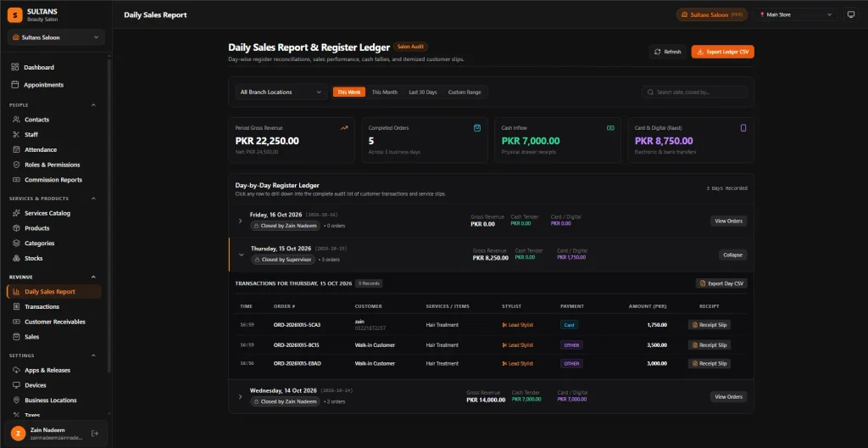Viewport: 868px width, 448px height.
Task: Click the logout icon beside Zain Nadeem
Action: 95,433
